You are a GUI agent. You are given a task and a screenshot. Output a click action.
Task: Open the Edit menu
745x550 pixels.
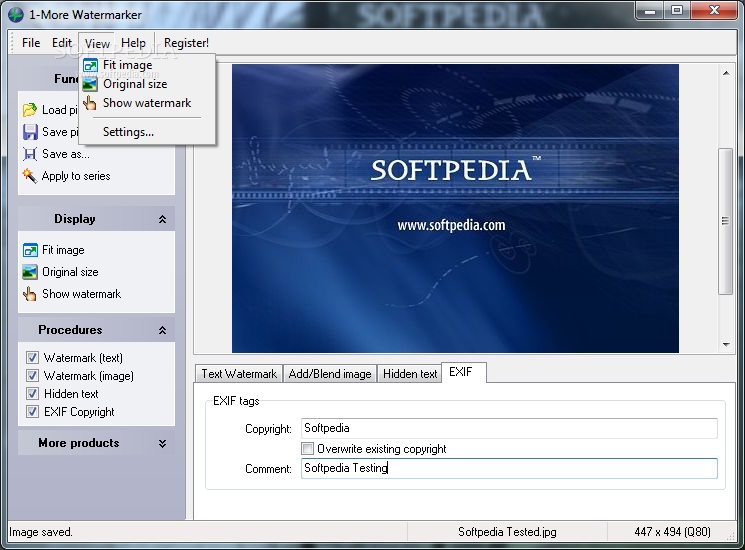tap(62, 43)
